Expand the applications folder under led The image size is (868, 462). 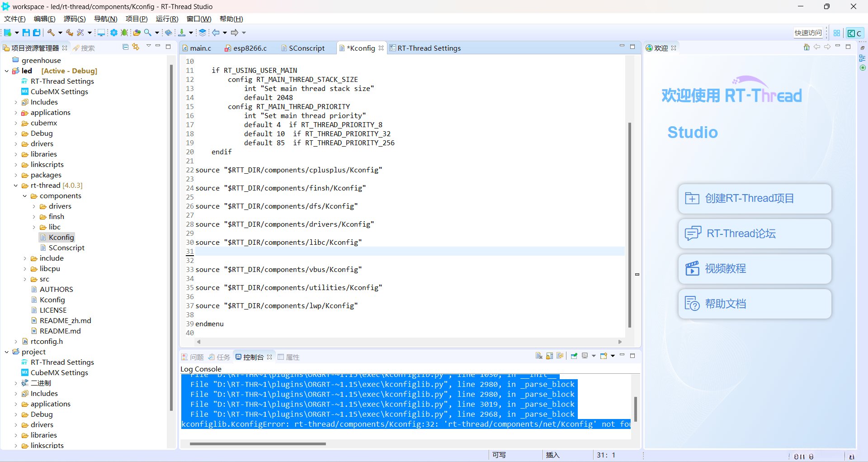(x=16, y=113)
